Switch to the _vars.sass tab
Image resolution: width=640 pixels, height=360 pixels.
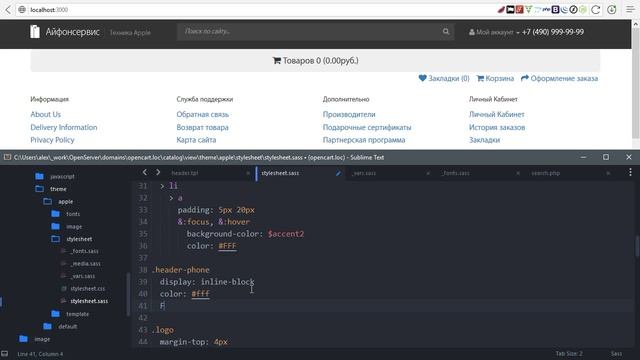click(364, 173)
